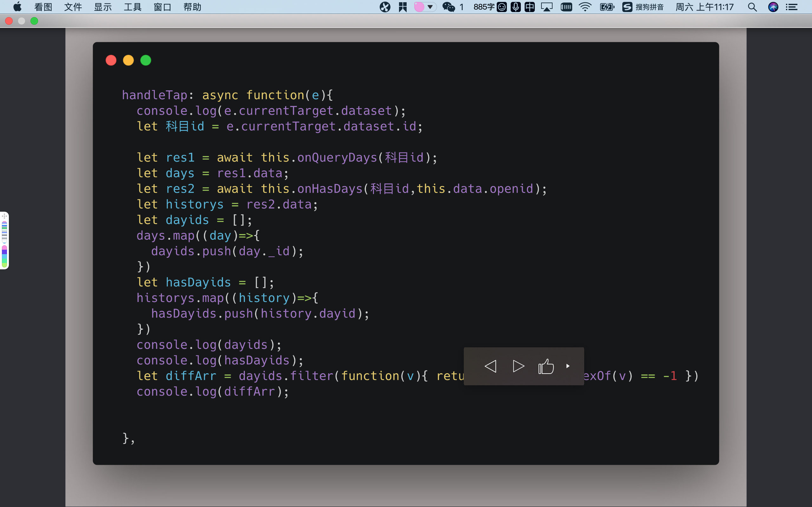The height and width of the screenshot is (507, 812).
Task: Click the battery charging status icon
Action: tap(607, 7)
